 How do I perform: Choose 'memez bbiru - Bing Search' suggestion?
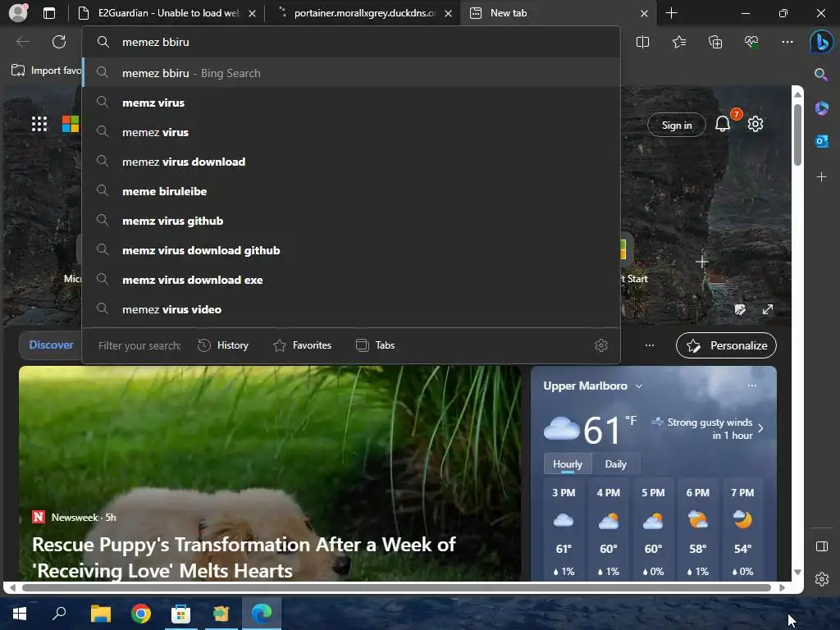(351, 73)
